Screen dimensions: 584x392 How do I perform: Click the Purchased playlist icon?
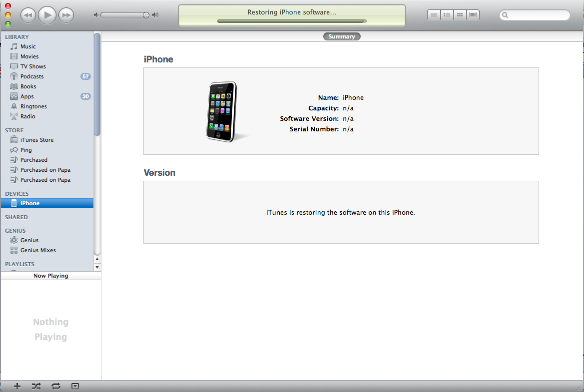click(14, 160)
